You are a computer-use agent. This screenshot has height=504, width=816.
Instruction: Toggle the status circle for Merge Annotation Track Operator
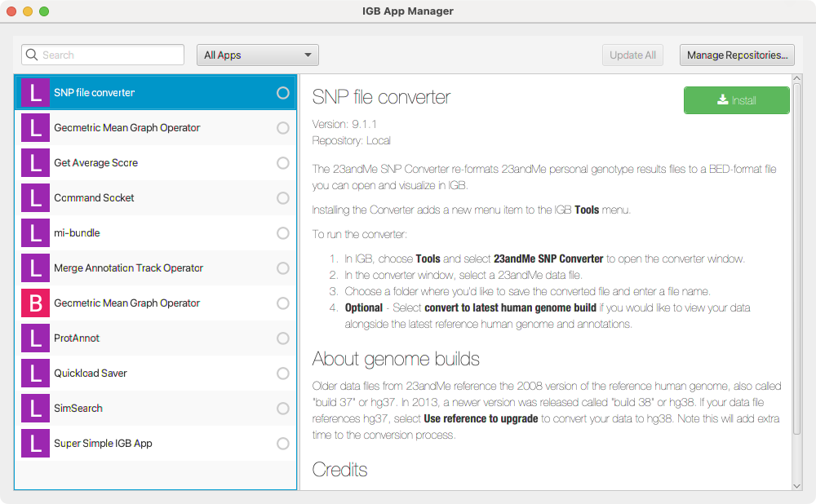(283, 267)
